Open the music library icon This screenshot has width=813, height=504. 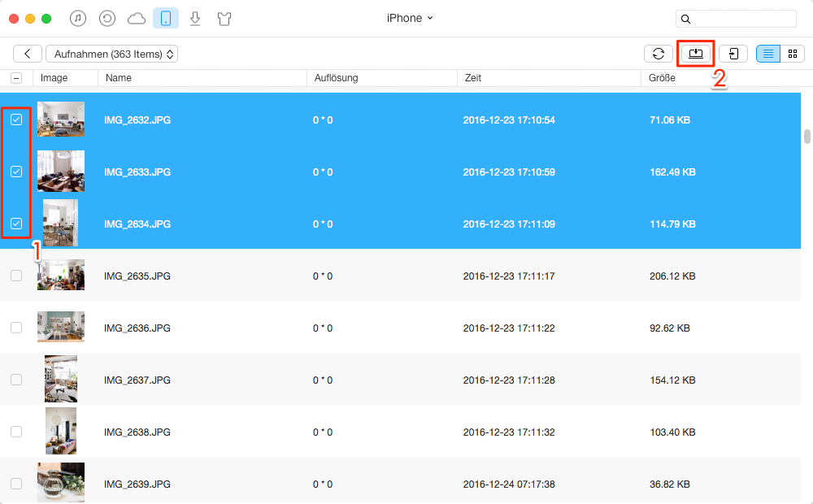[x=78, y=19]
